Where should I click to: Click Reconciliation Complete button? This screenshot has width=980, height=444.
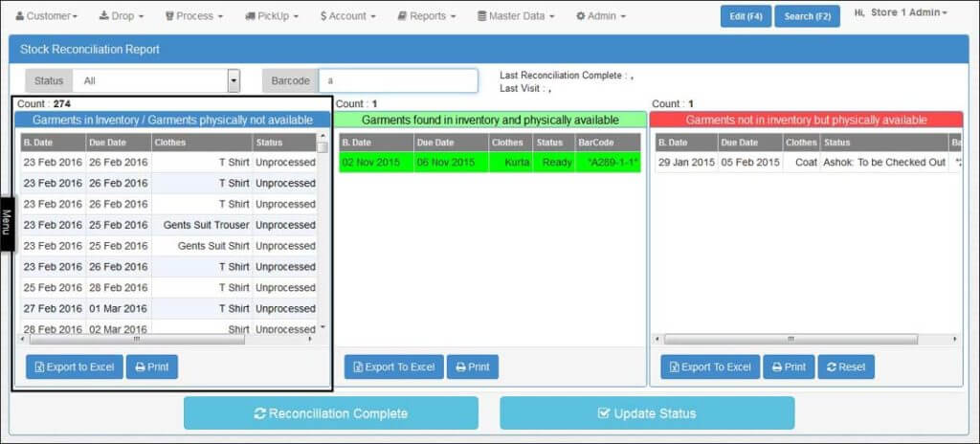tap(330, 413)
